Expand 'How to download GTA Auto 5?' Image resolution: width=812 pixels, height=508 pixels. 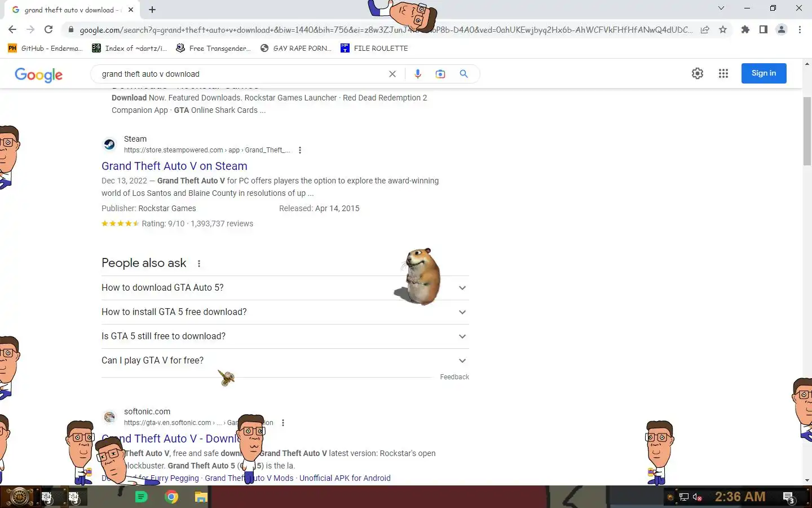click(x=285, y=288)
